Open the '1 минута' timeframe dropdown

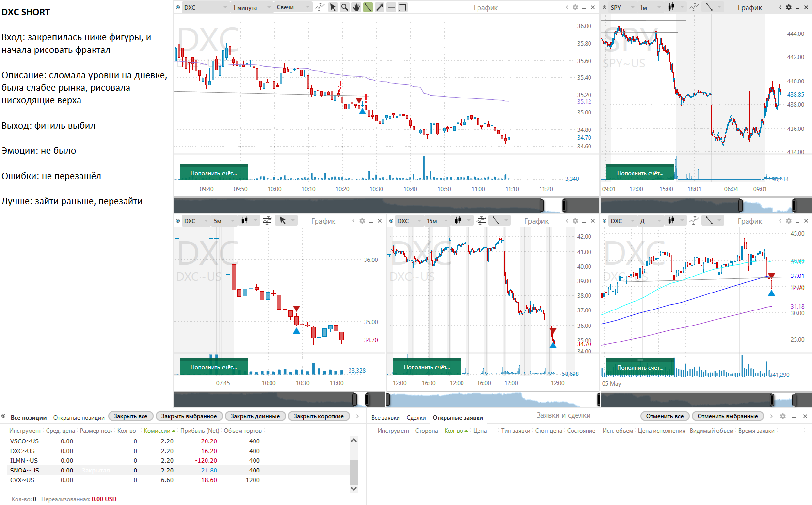[252, 7]
